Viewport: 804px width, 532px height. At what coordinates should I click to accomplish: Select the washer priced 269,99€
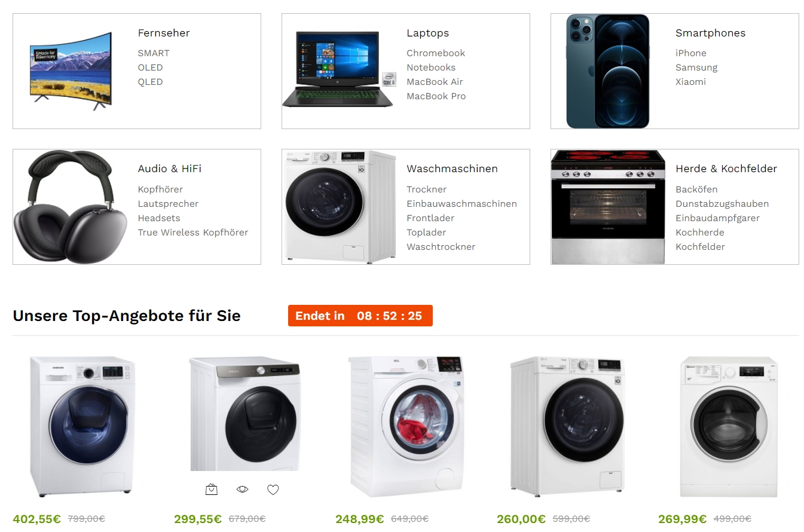click(729, 426)
